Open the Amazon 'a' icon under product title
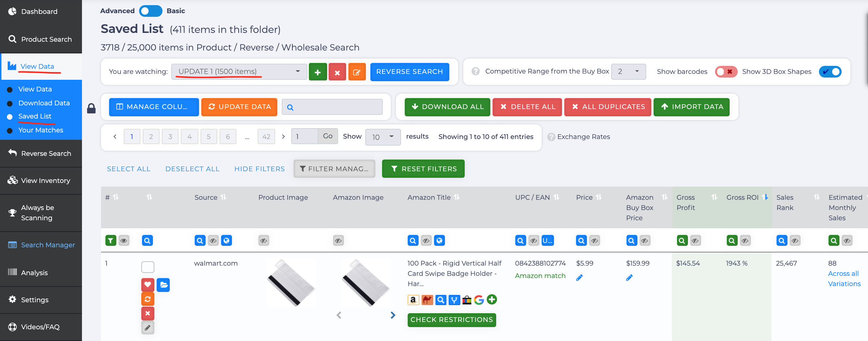This screenshot has width=868, height=341. click(x=413, y=300)
